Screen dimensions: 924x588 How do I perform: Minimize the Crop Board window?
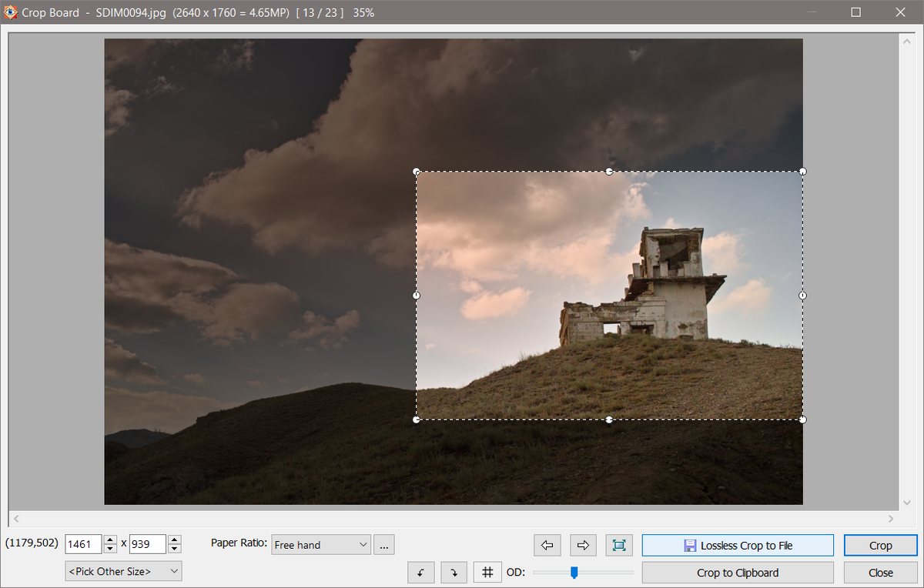click(812, 12)
